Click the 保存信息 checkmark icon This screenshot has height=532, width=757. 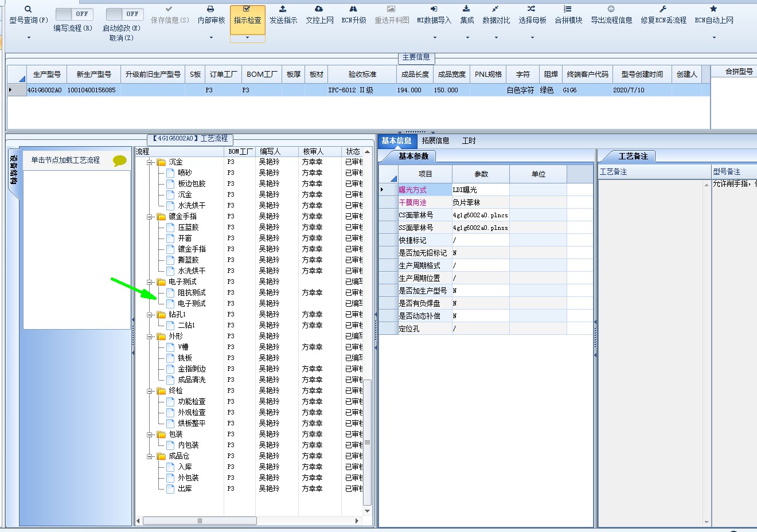[x=169, y=9]
